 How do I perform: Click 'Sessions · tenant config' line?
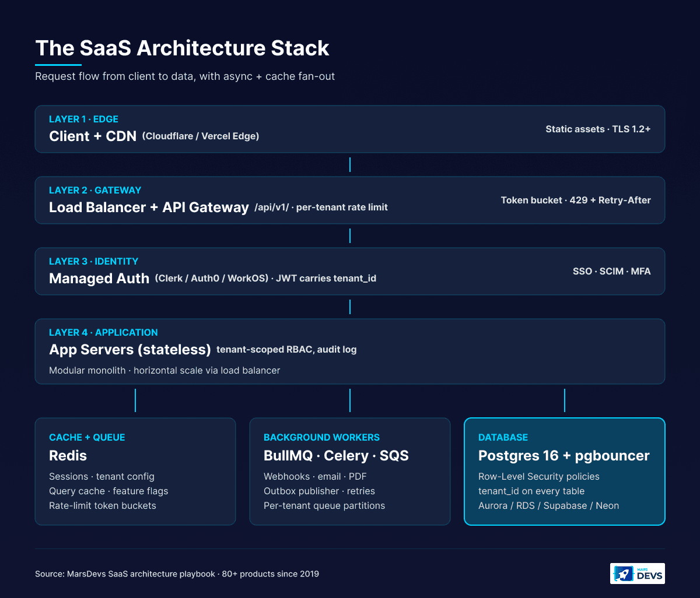pos(101,476)
